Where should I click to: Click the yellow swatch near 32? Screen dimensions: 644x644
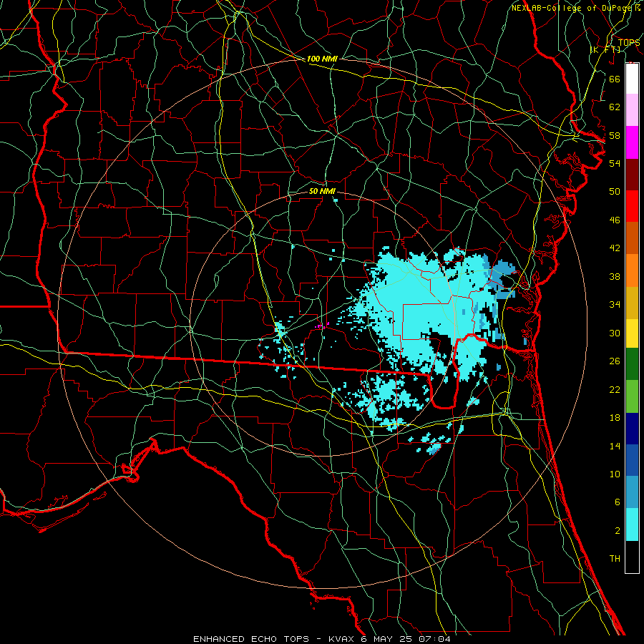point(632,333)
